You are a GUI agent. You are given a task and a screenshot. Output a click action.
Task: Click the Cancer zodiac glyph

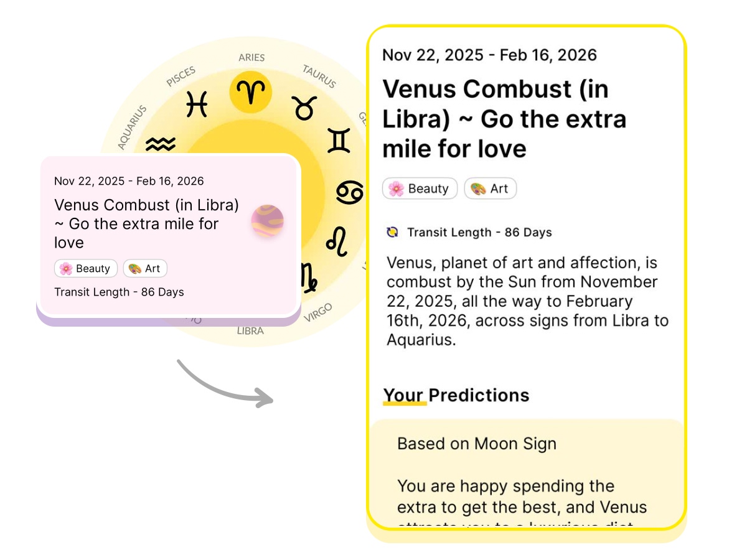coord(349,192)
